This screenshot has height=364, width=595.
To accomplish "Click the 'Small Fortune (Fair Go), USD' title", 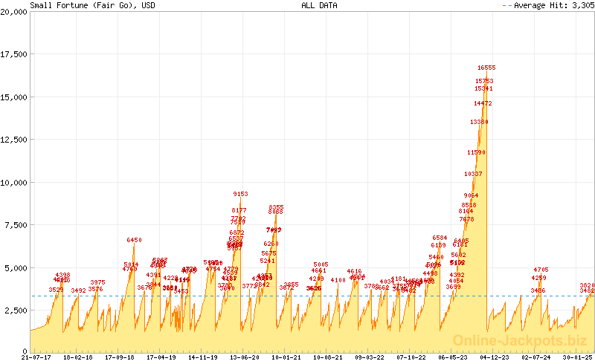I will pyautogui.click(x=83, y=5).
